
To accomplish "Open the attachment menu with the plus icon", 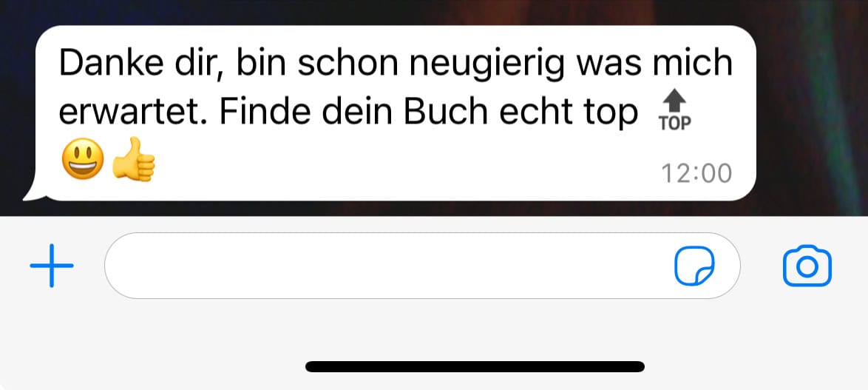I will tap(52, 266).
